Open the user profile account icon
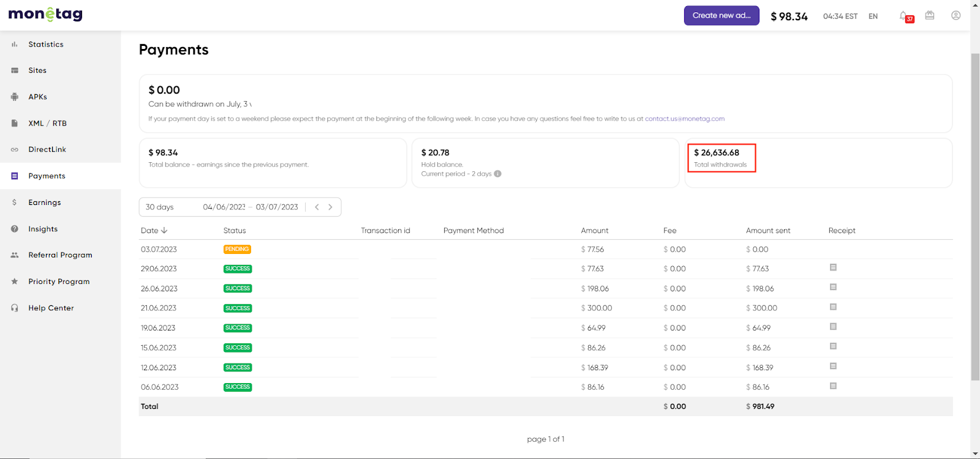Image resolution: width=980 pixels, height=459 pixels. pyautogui.click(x=956, y=15)
